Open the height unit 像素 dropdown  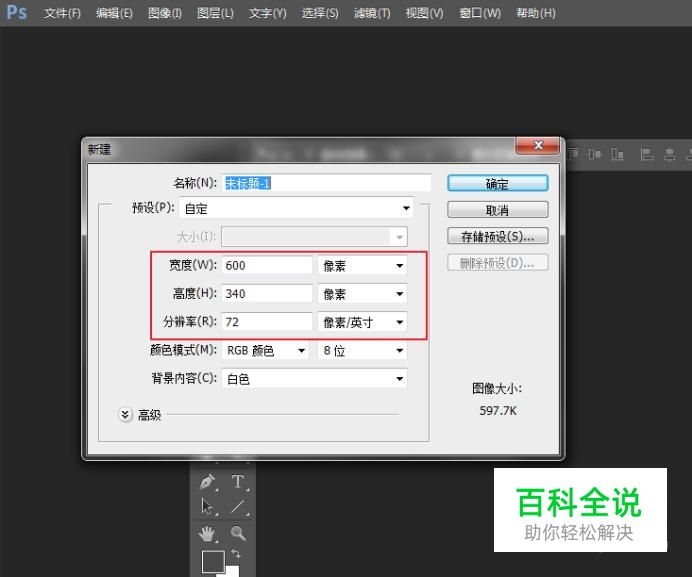362,294
